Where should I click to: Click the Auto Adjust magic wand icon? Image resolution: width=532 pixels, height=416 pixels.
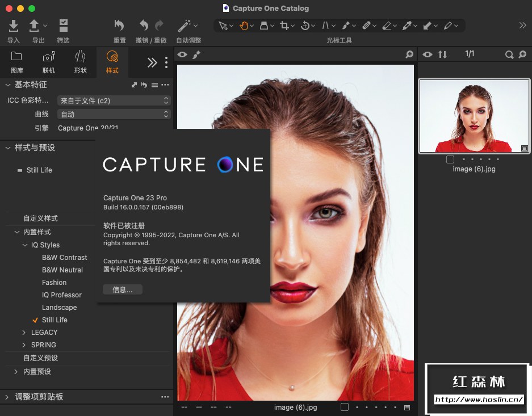184,26
